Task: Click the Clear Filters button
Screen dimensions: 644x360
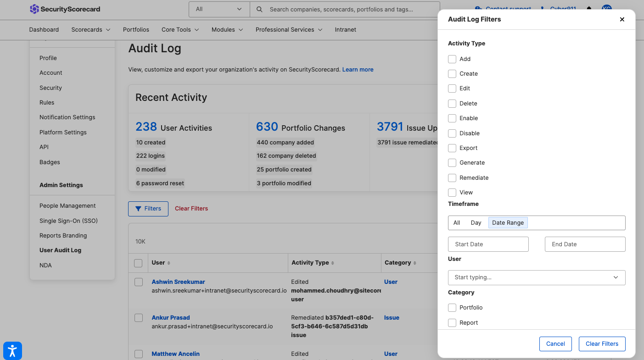Action: pos(602,343)
